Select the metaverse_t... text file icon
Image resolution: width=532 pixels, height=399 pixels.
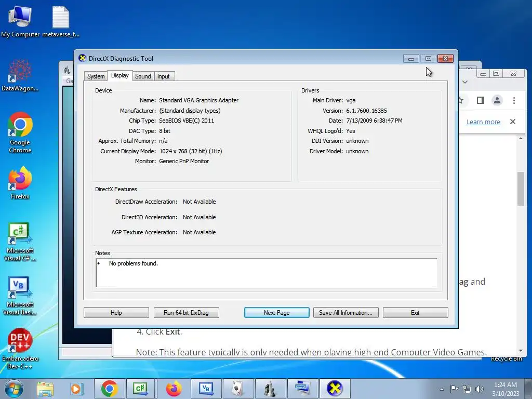[x=61, y=22]
